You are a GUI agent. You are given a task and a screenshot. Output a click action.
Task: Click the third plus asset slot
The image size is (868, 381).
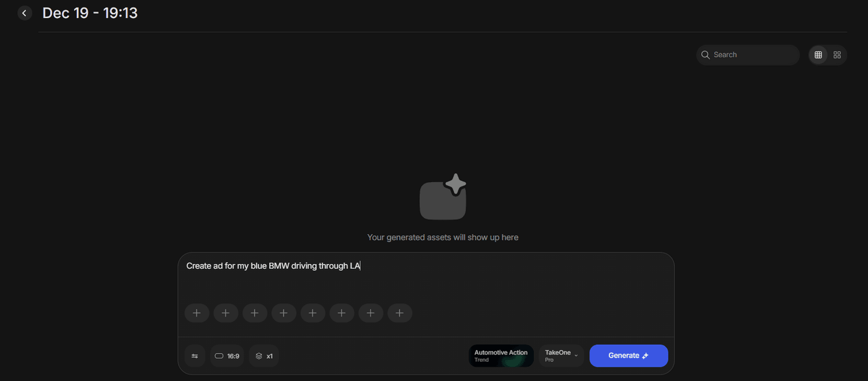point(255,313)
